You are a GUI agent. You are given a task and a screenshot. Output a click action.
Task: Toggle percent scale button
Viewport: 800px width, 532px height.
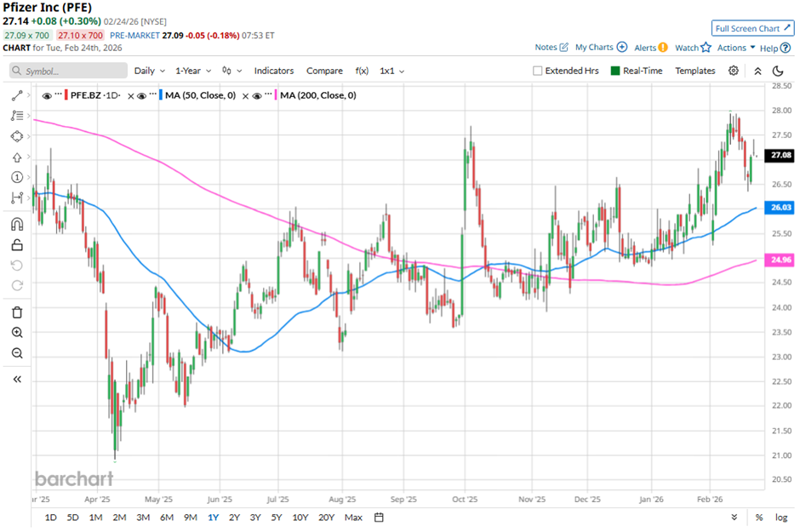758,518
